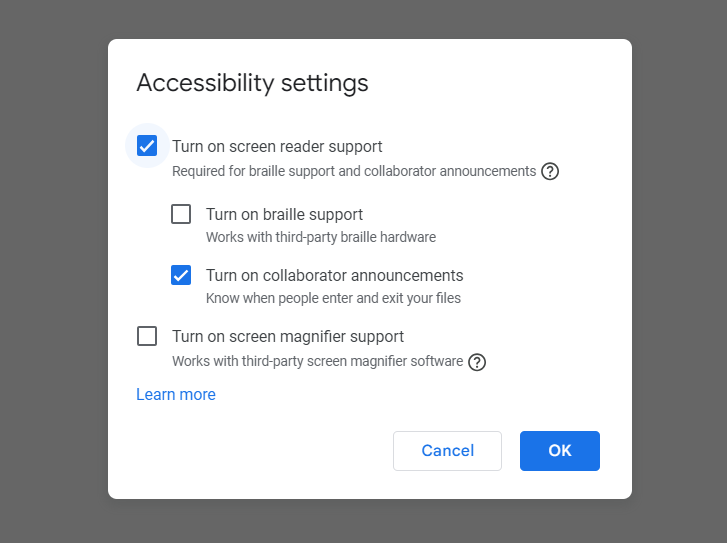Viewport: 727px width, 543px height.
Task: Open help icon beside screen magnifier description
Action: tap(477, 362)
